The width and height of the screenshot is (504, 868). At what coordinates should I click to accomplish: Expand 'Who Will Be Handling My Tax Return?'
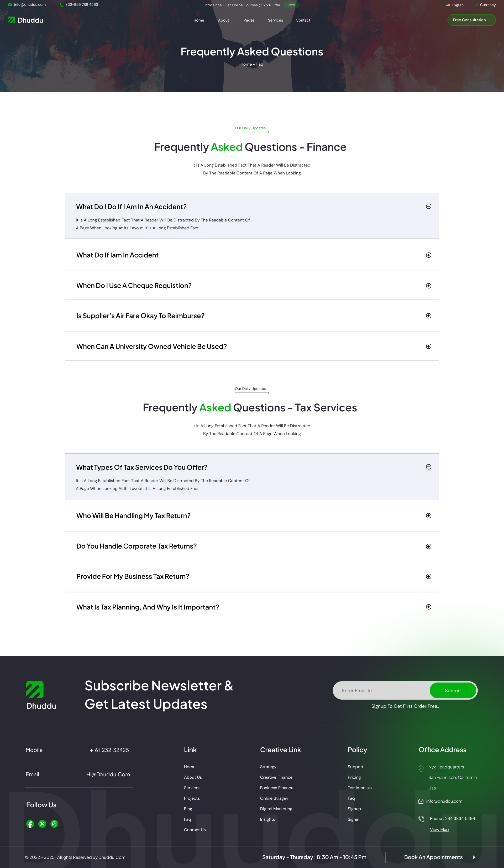coord(429,516)
